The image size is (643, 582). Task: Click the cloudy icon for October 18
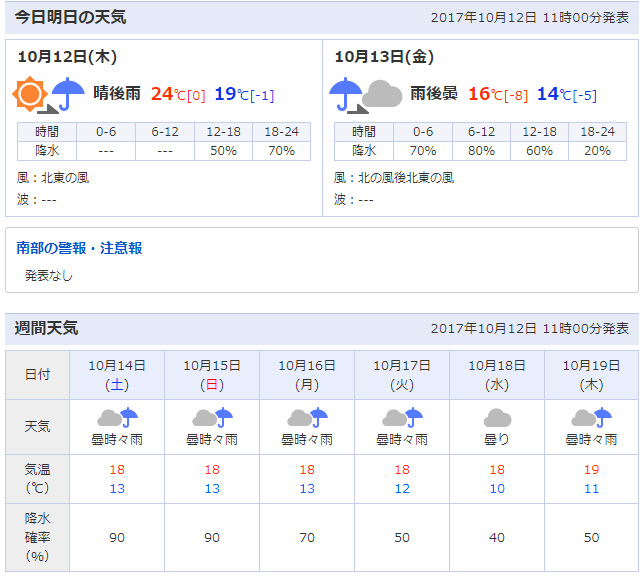[x=496, y=418]
